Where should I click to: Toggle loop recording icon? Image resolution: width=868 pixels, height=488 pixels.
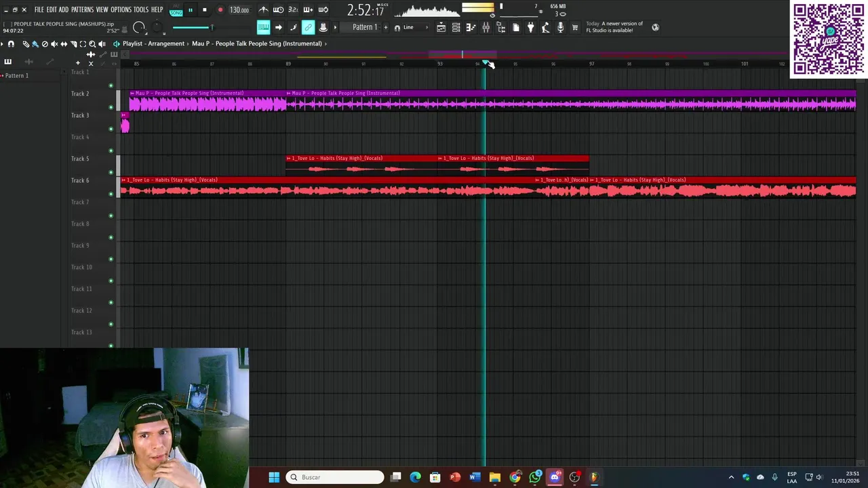pyautogui.click(x=323, y=10)
